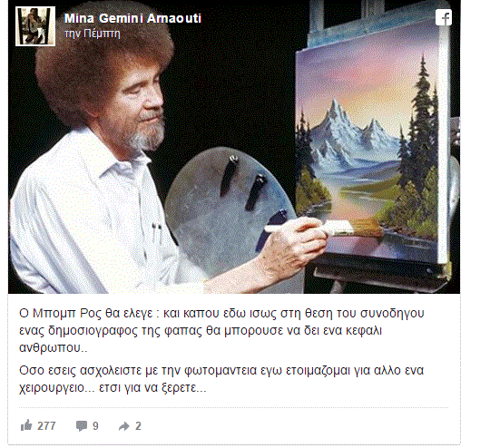Click the share arrow icon
Viewport: 490px width, 448px height.
[x=123, y=426]
